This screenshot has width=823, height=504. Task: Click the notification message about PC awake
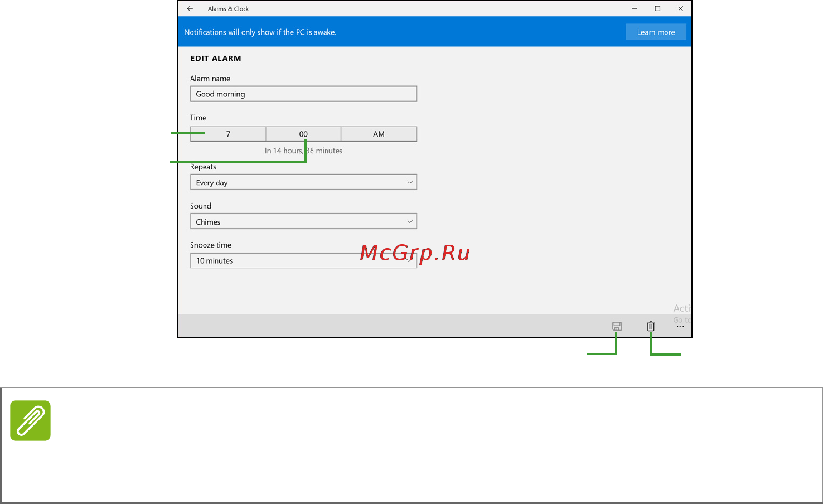260,32
